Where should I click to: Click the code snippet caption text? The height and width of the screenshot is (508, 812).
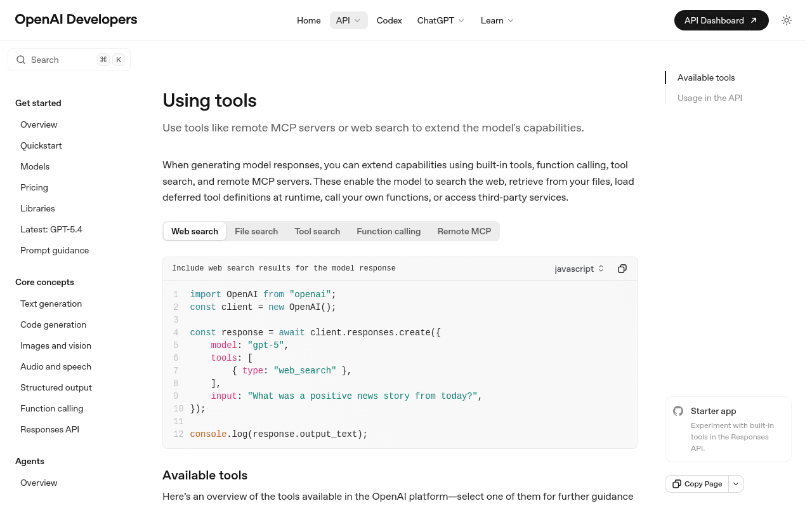point(284,268)
